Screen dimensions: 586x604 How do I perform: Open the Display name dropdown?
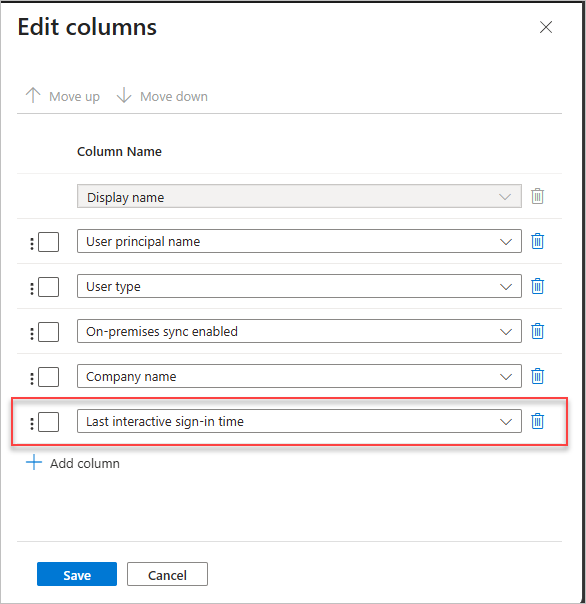(299, 196)
